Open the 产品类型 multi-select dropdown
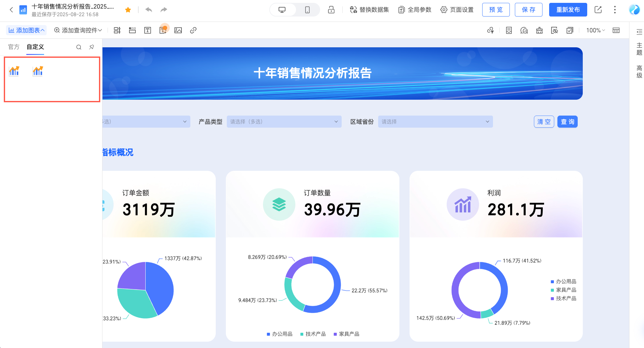 click(284, 122)
